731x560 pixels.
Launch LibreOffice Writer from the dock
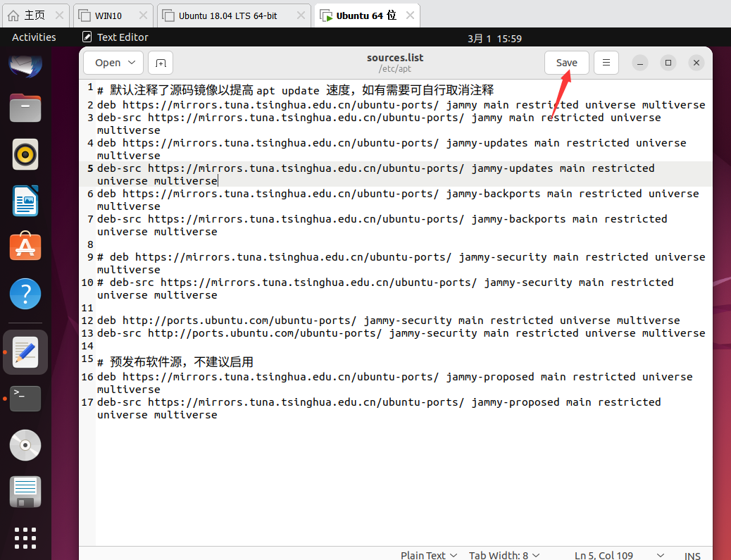point(25,201)
